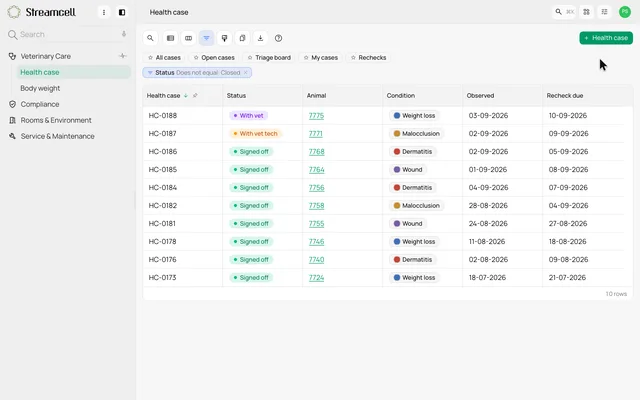Favorite the All cases view star
The image size is (640, 400).
[x=150, y=58]
